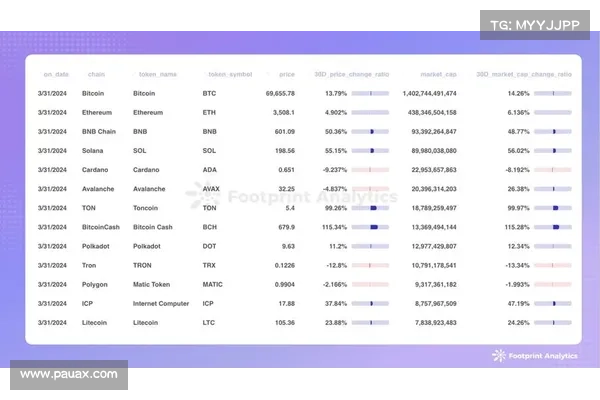Select the 47.19% market cap change value
The height and width of the screenshot is (400, 600).
pyautogui.click(x=518, y=304)
